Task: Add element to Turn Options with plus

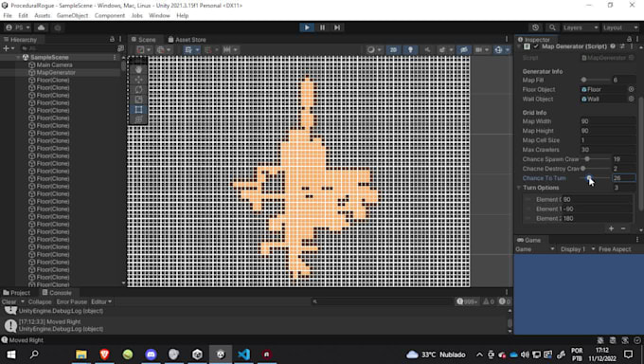Action: coord(611,228)
